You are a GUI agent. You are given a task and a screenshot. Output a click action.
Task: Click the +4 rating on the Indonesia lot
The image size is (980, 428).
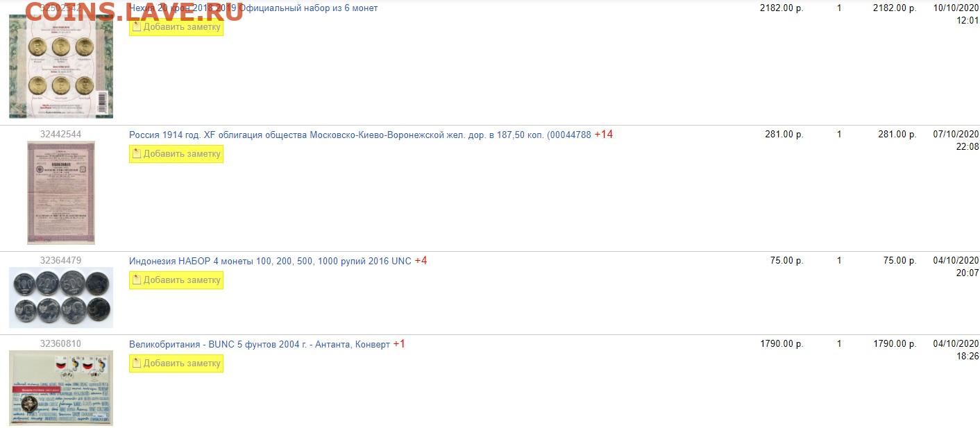421,261
